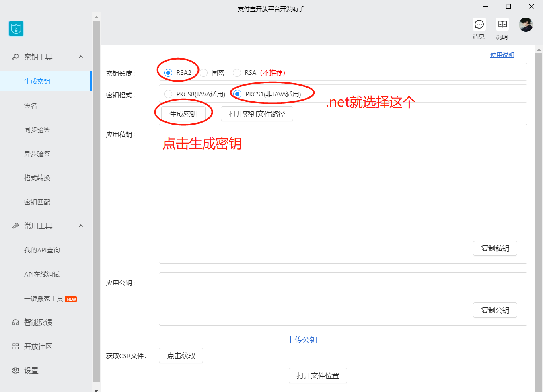Click the 密钥格式 label text
The image size is (543, 392).
pos(120,95)
